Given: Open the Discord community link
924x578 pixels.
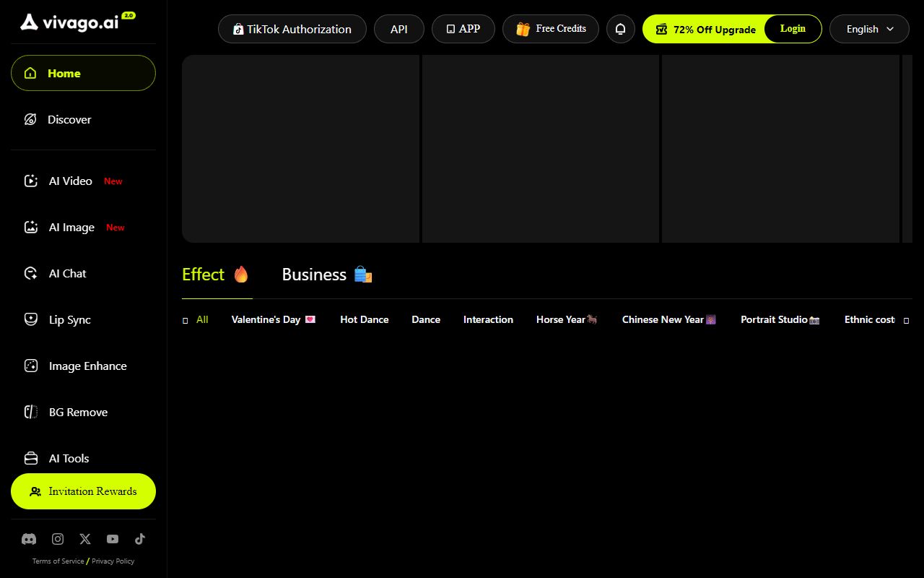Looking at the screenshot, I should 29,539.
